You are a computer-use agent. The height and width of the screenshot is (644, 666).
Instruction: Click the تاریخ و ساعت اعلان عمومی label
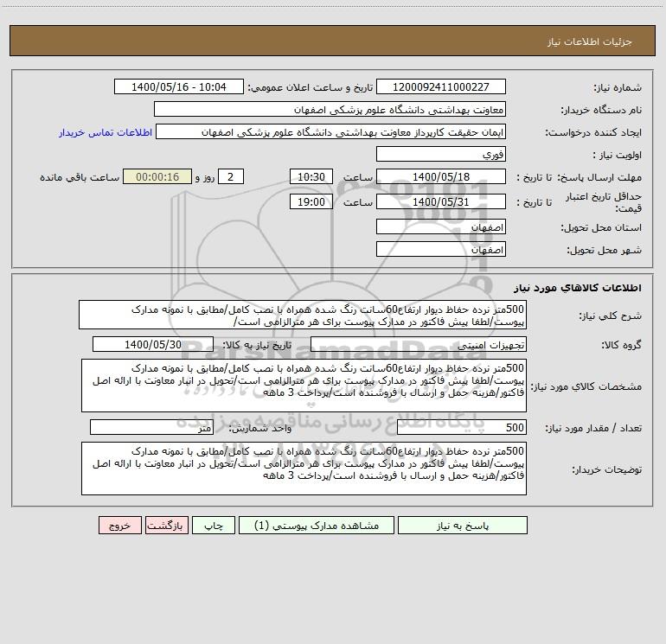click(310, 87)
